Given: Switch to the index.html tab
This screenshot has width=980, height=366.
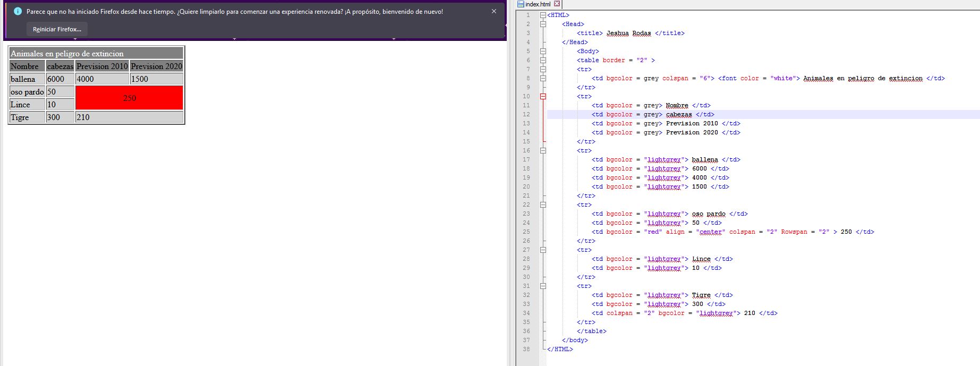Looking at the screenshot, I should (x=538, y=4).
